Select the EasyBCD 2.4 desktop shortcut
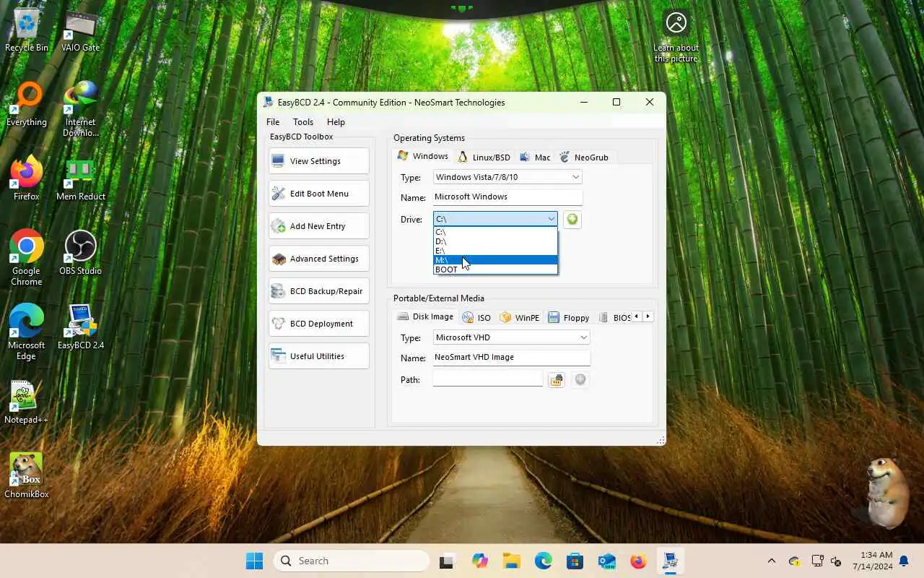Screen dimensions: 924x578 (80, 327)
